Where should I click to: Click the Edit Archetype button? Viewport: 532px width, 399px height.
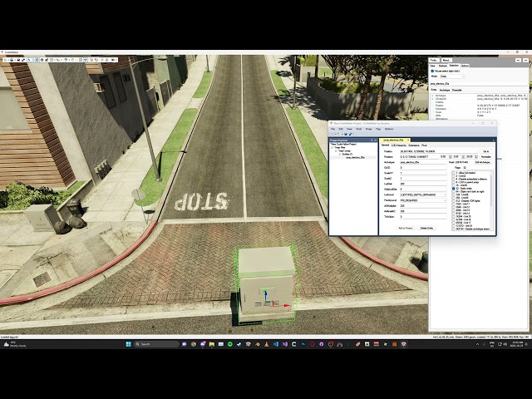pyautogui.click(x=482, y=162)
